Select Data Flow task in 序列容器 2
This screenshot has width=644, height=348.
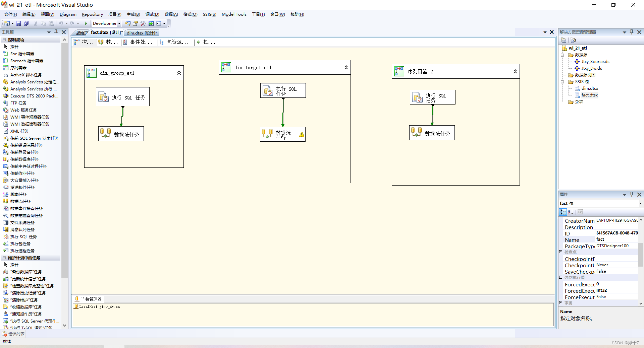[x=432, y=133]
